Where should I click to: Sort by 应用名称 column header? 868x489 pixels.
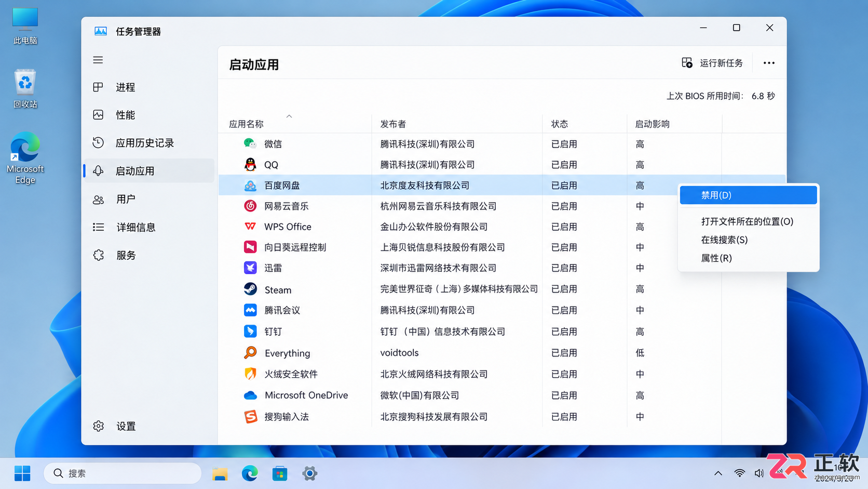pos(247,124)
